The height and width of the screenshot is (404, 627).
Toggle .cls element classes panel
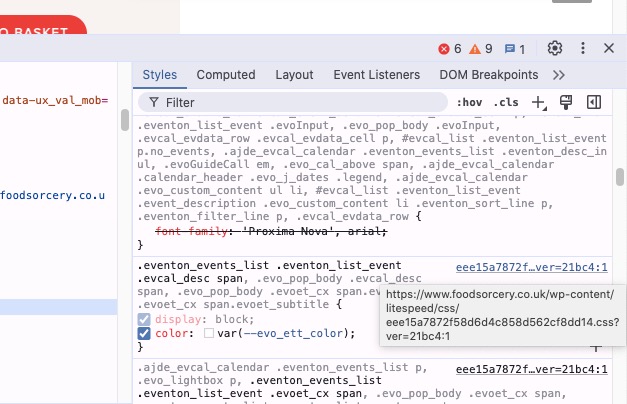click(x=506, y=102)
